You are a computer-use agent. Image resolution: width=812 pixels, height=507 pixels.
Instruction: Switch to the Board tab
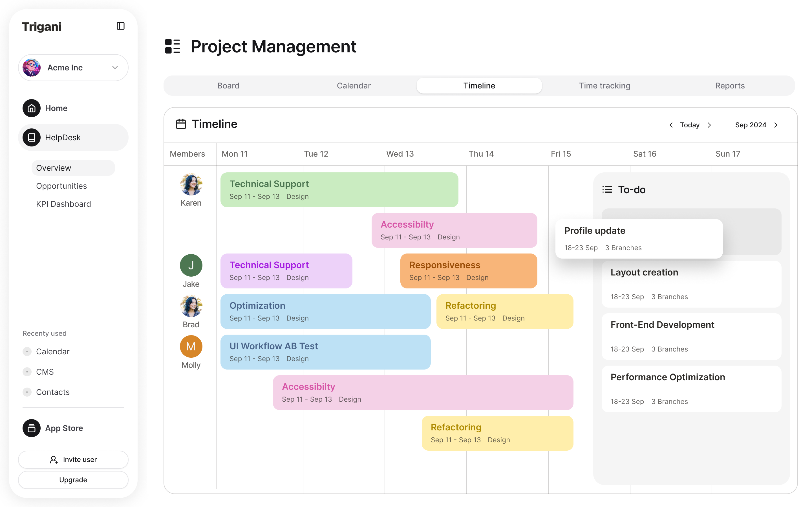pos(228,86)
